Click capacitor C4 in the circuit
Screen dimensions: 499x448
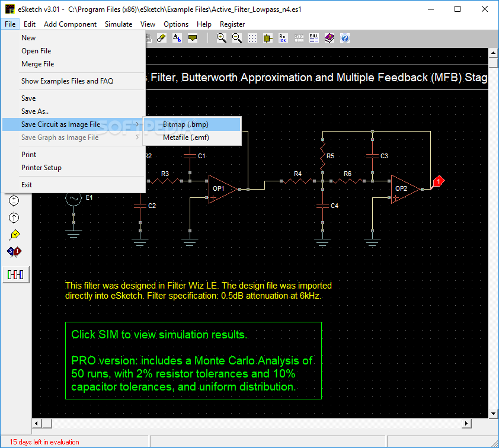point(323,206)
